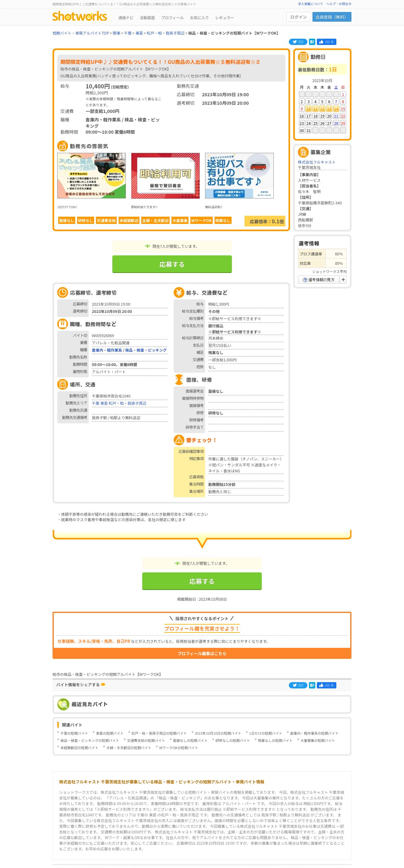Image resolution: width=404 pixels, height=868 pixels.
Task: Click the 職種、勤務時間など icon
Action: 63,324
